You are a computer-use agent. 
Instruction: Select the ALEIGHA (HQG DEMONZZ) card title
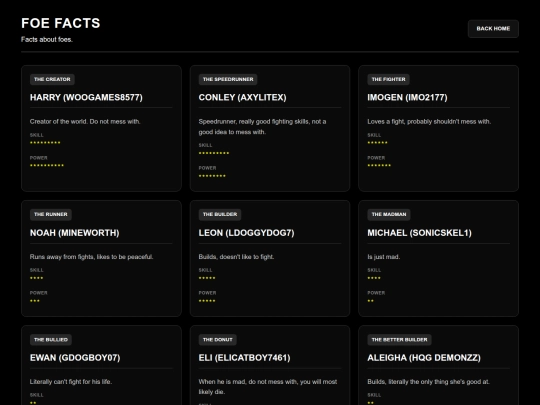[424, 358]
